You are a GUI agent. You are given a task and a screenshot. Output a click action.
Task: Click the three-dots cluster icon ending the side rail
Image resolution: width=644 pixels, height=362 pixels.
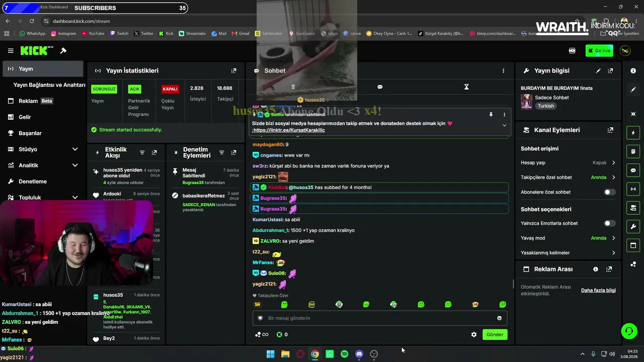[x=633, y=264]
